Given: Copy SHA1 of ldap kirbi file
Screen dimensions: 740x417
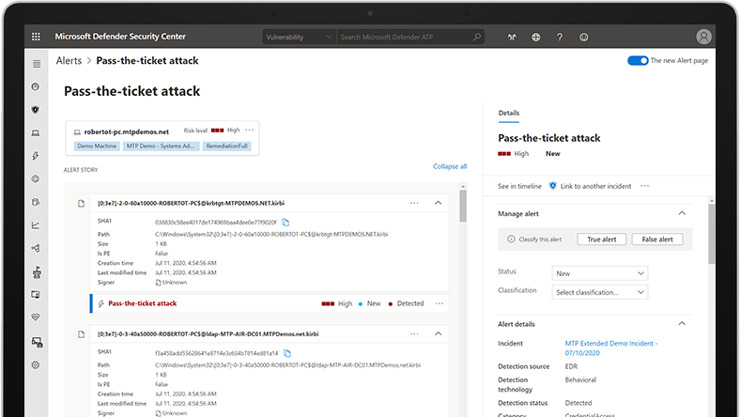Looking at the screenshot, I should pos(287,353).
